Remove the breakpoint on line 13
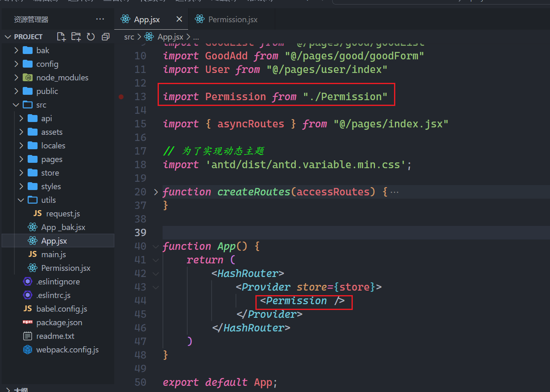This screenshot has width=550, height=392. point(121,97)
